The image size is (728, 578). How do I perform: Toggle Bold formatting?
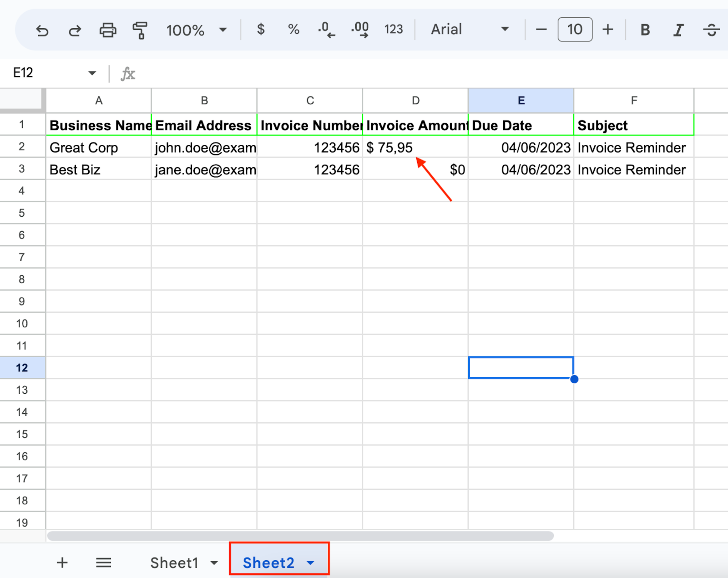point(645,30)
